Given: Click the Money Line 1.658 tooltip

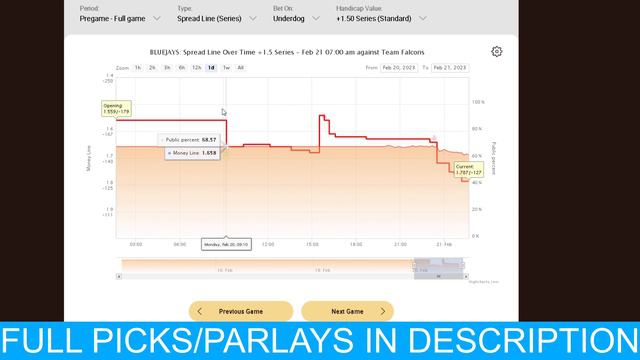Looking at the screenshot, I should click(192, 153).
